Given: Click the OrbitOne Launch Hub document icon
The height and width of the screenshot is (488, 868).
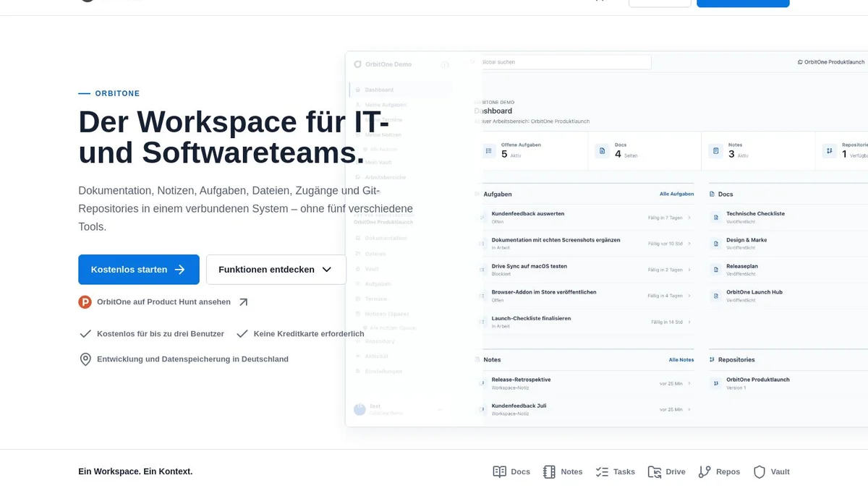Looking at the screenshot, I should coord(716,295).
